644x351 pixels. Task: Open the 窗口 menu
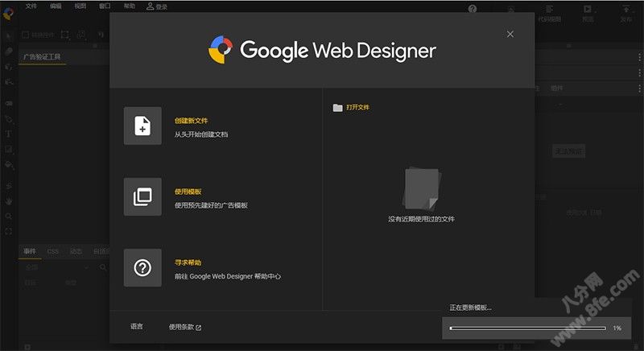pyautogui.click(x=105, y=6)
